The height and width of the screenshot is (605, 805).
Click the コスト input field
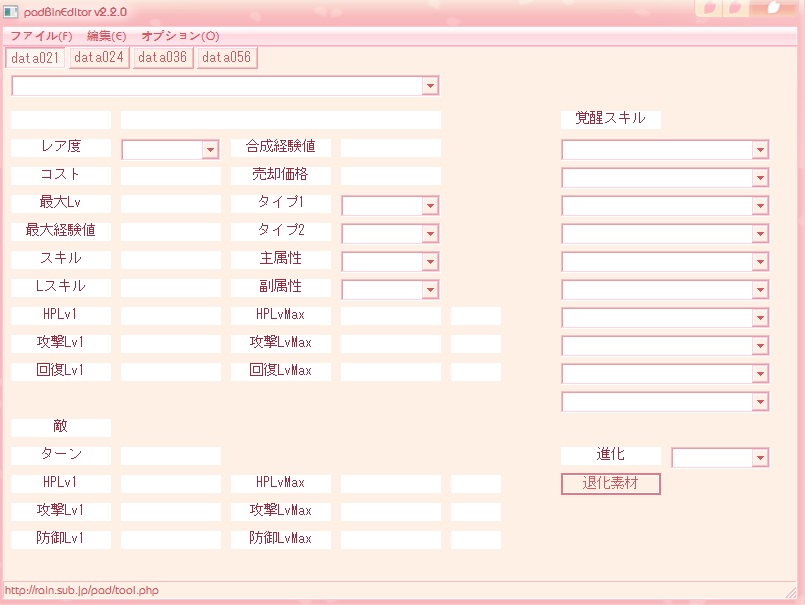(171, 176)
